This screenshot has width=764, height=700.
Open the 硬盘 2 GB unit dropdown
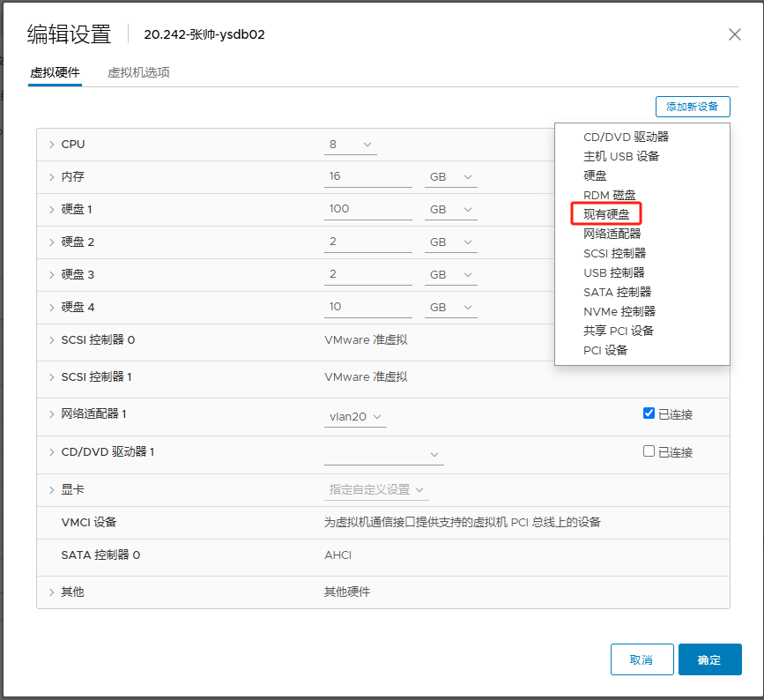point(450,242)
